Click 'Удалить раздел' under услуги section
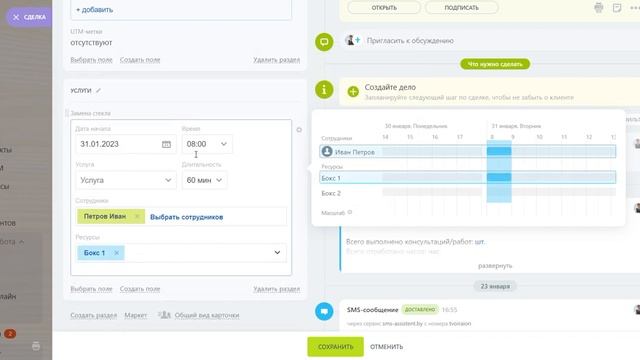640x360 pixels. (x=276, y=289)
